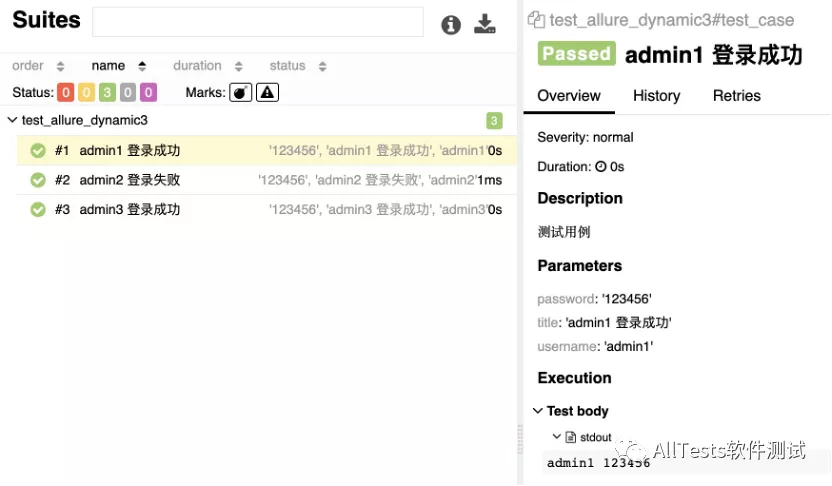Image resolution: width=832 pixels, height=486 pixels.
Task: Toggle the flaky bomb mark filter
Action: 240,92
